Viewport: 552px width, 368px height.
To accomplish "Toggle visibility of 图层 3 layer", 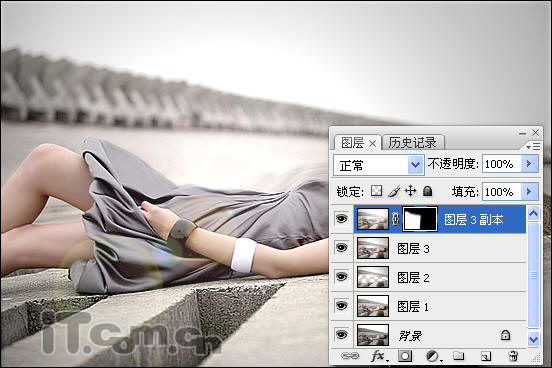I will (x=341, y=248).
